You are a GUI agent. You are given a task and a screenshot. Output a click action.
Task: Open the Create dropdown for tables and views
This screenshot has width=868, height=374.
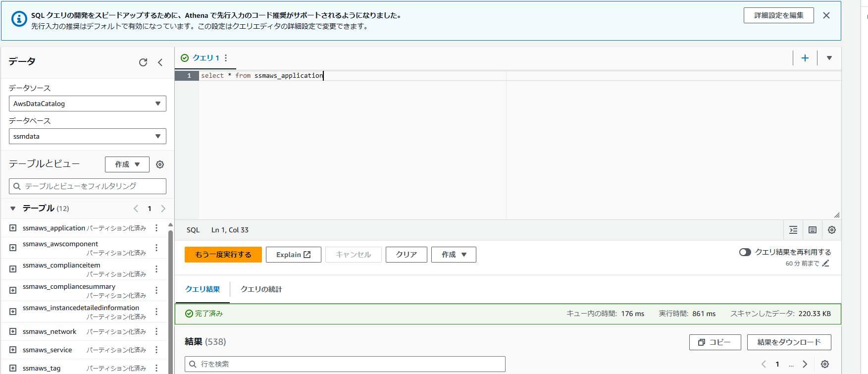tap(127, 164)
